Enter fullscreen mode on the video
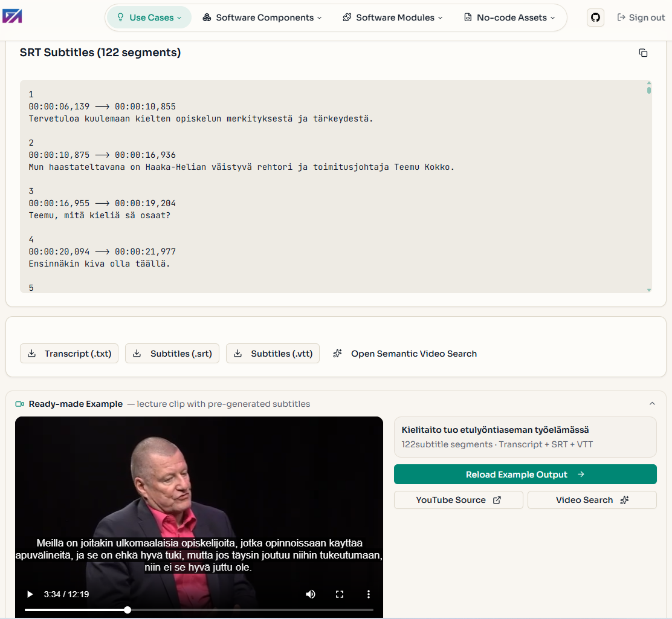672x619 pixels. pyautogui.click(x=340, y=594)
